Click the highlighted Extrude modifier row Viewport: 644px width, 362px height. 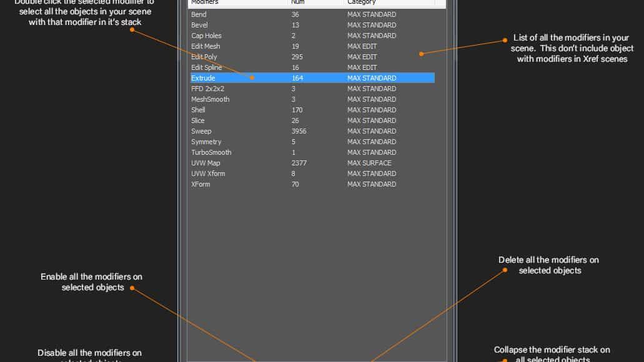pos(204,78)
